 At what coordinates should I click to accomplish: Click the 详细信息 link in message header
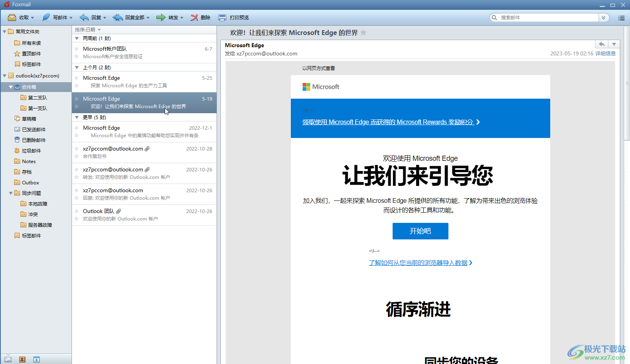(x=605, y=53)
